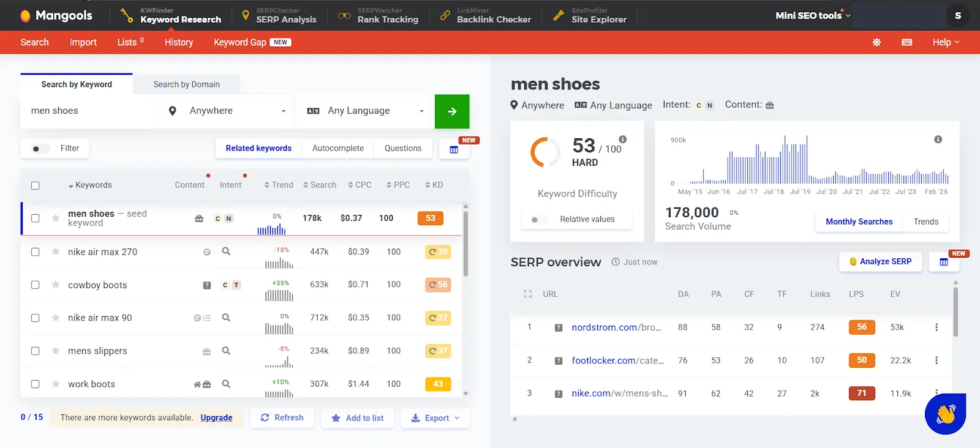Screen dimensions: 980x448
Task: Click SERP overview horizontal scroll left arrow
Action: point(514,419)
